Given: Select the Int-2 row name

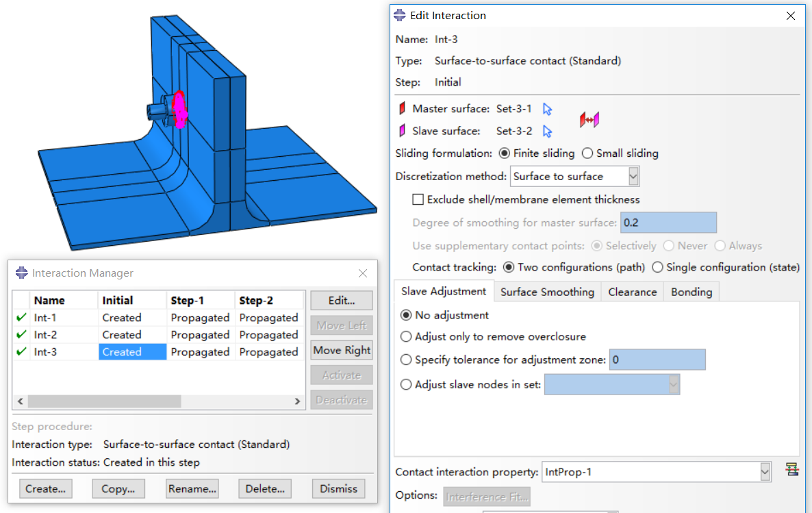Looking at the screenshot, I should (x=45, y=335).
